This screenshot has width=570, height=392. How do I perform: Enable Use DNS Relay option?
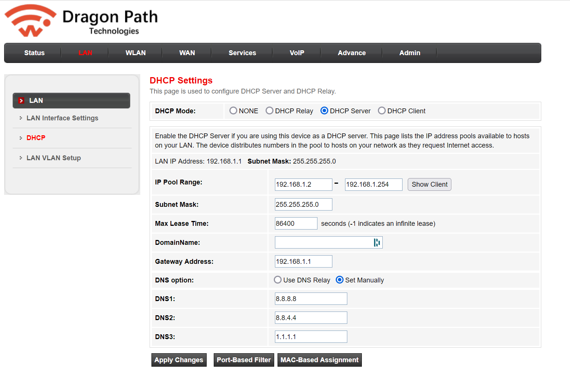pyautogui.click(x=278, y=280)
